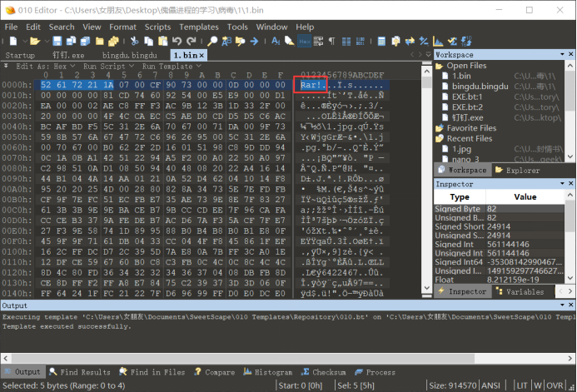Image resolution: width=577 pixels, height=392 pixels.
Task: Open the Tools menu
Action: [237, 27]
